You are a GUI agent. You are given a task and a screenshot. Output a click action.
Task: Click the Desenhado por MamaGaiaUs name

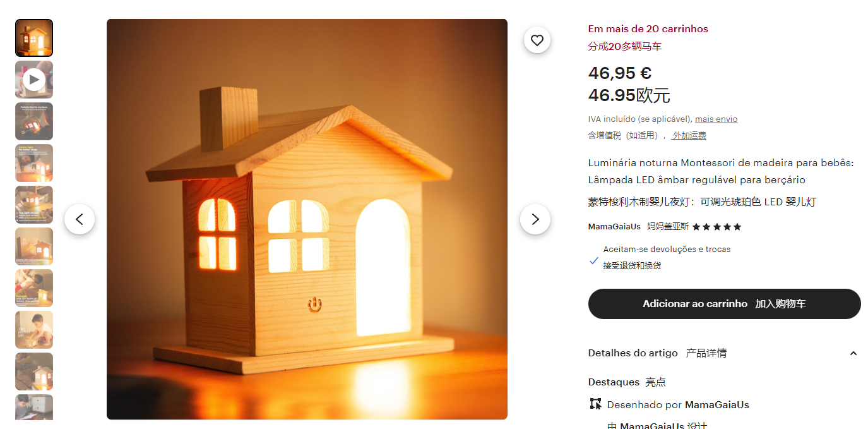[717, 404]
